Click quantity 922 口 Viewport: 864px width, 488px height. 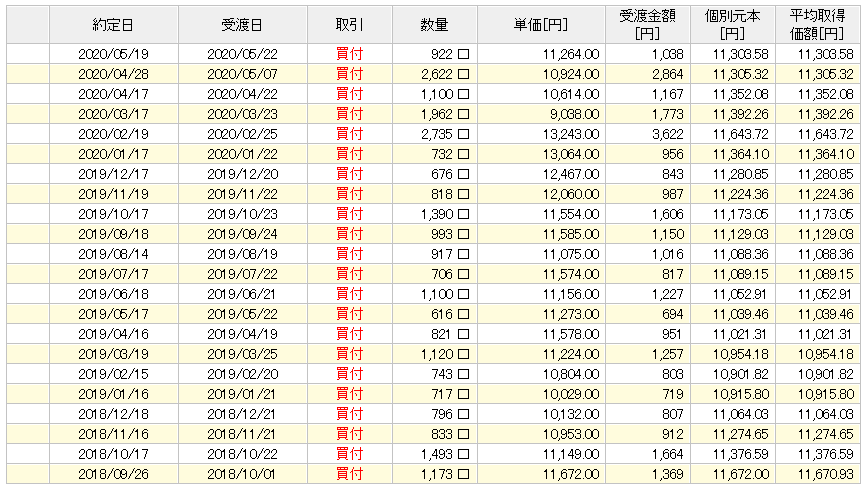point(450,54)
